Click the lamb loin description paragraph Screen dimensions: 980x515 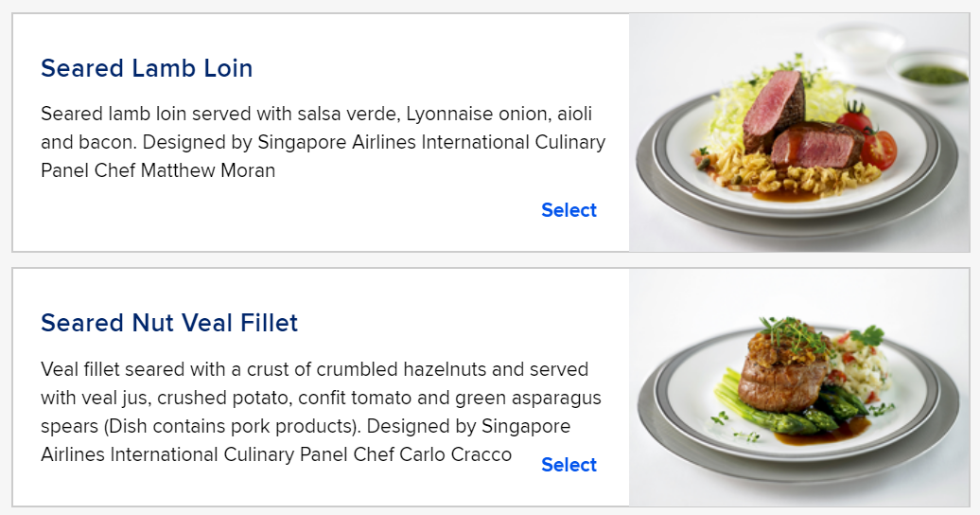[324, 142]
